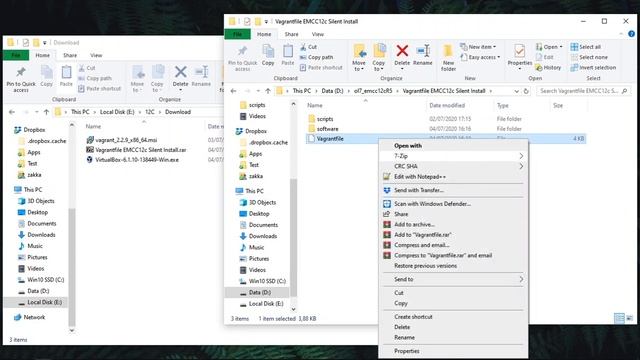Expand the 7-Zip submenu in context menu
Image resolution: width=640 pixels, height=360 pixels.
tap(453, 156)
